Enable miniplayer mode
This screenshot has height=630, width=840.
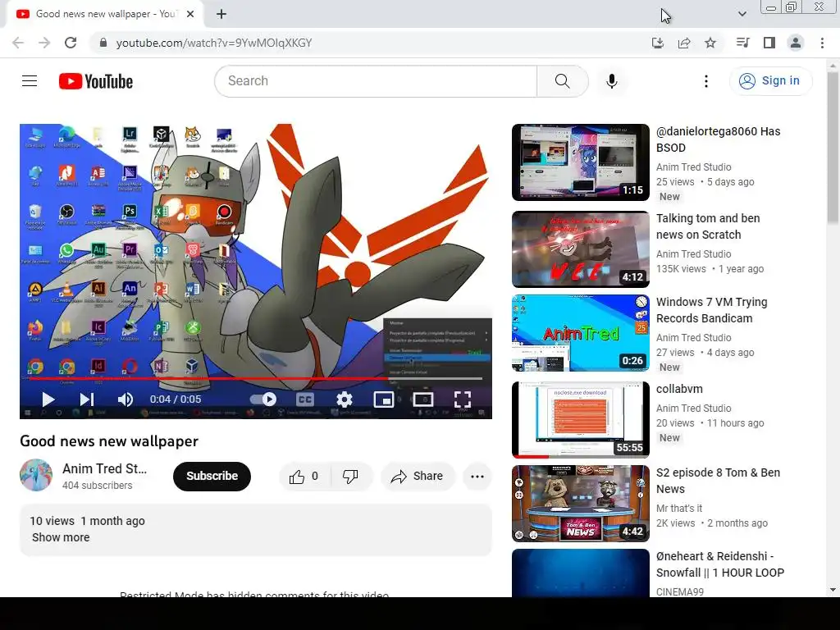(x=384, y=399)
